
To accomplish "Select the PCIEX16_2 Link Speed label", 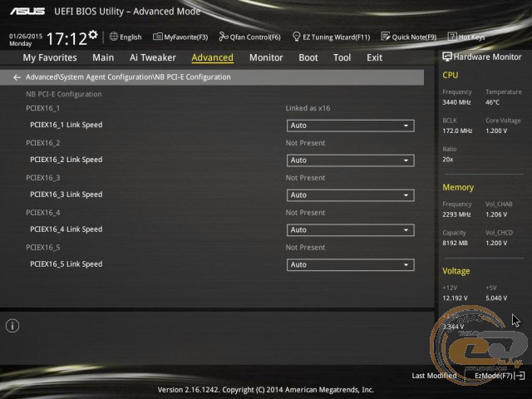I will 66,160.
